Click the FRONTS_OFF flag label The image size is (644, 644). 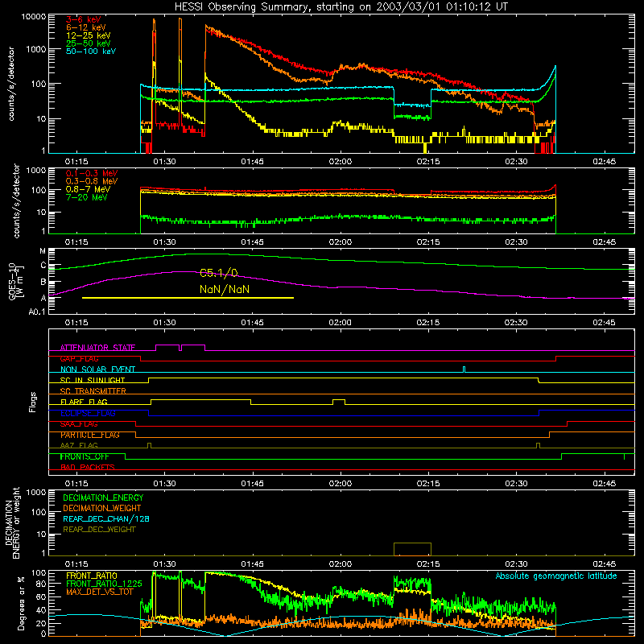tap(85, 456)
